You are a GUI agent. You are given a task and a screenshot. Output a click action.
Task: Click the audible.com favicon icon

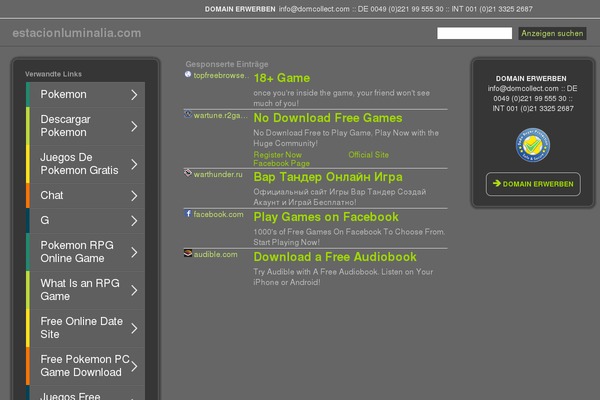[x=188, y=253]
